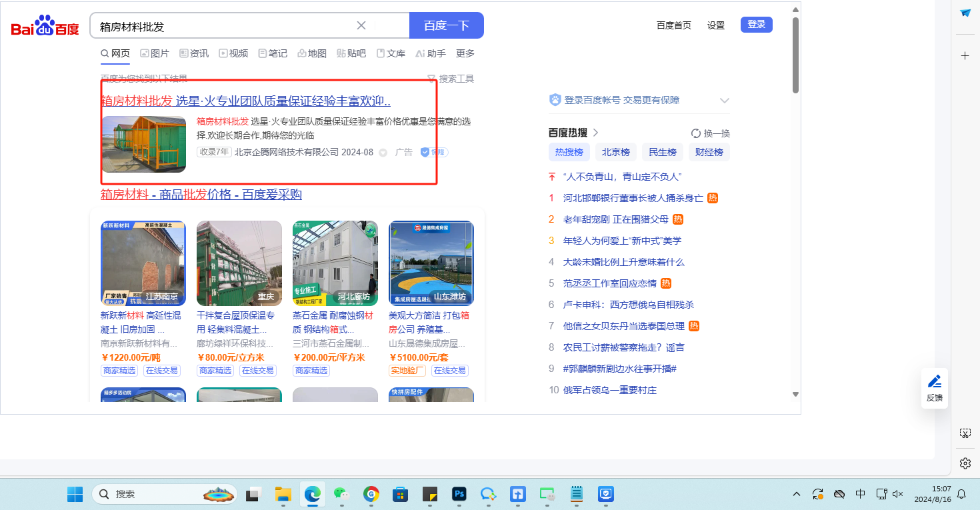The image size is (980, 510).
Task: Toggle the volume mute icon in the system tray
Action: pos(898,494)
